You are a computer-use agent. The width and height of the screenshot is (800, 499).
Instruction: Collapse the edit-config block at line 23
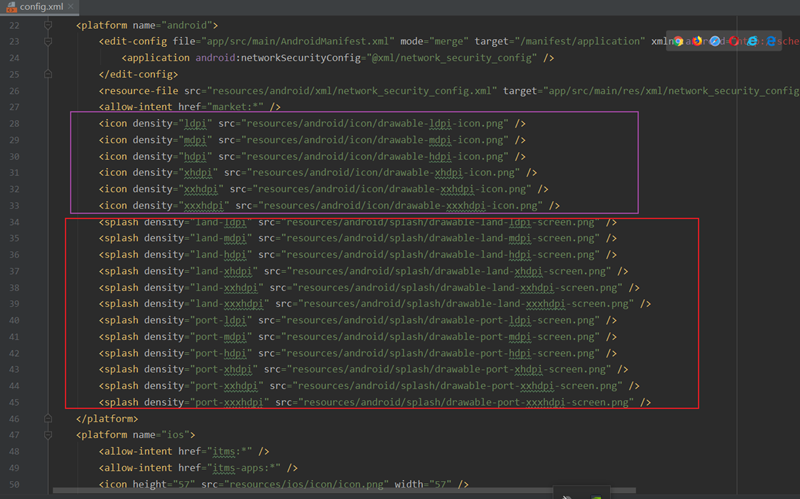pyautogui.click(x=48, y=41)
